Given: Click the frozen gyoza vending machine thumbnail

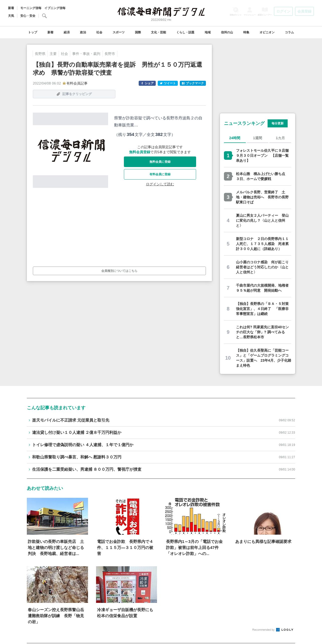Looking at the screenshot, I should pos(126,584).
